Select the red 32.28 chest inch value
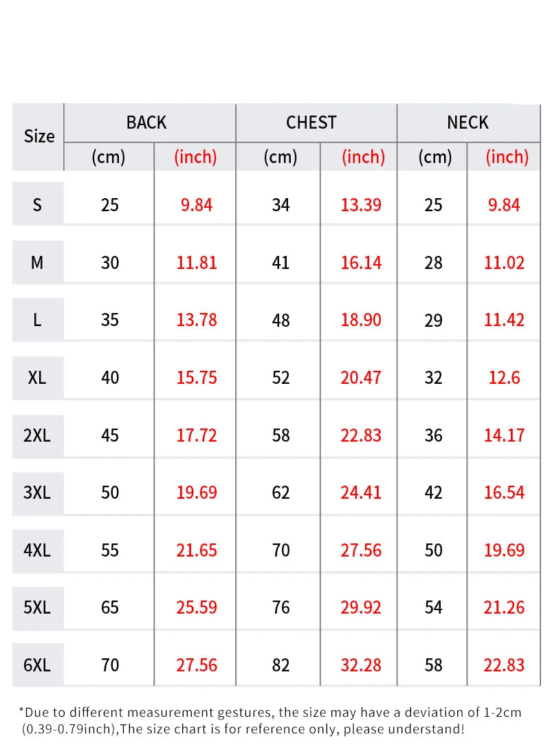The image size is (550, 756). click(x=361, y=665)
